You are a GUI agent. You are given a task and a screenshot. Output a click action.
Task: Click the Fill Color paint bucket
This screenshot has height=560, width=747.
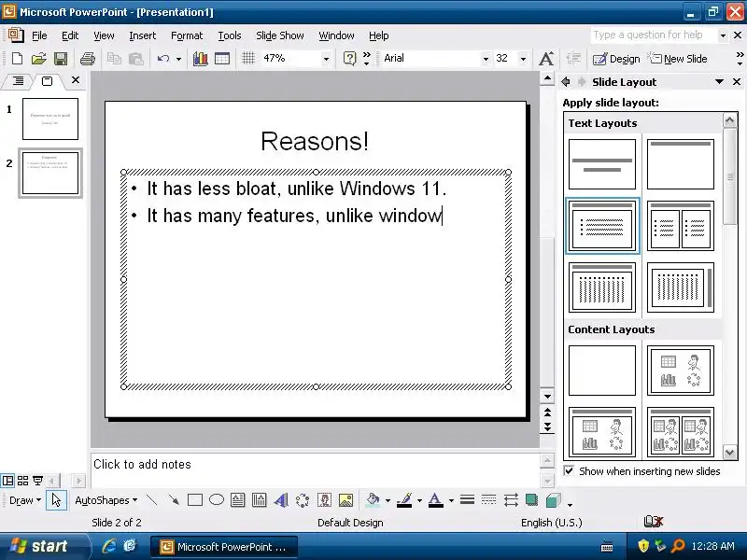point(373,499)
